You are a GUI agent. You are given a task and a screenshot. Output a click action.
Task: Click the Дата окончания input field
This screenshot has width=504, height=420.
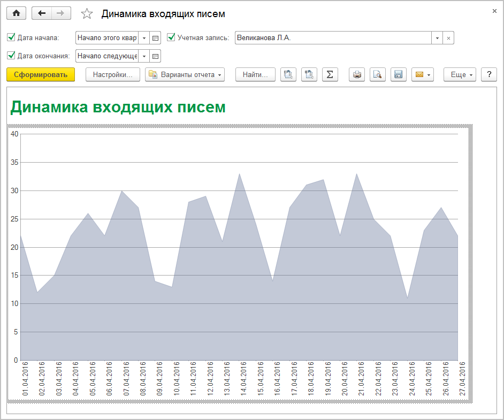pyautogui.click(x=107, y=56)
